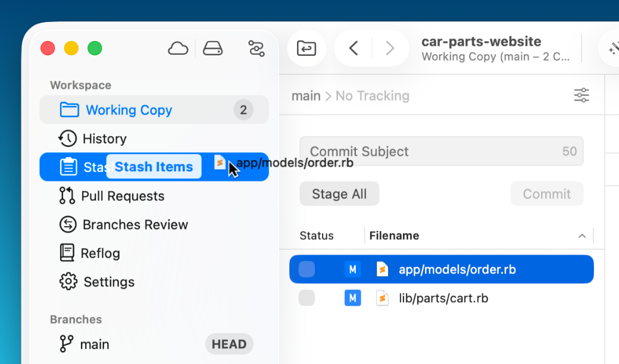Viewport: 619px width, 364px height.
Task: Click the Branches Review icon
Action: pyautogui.click(x=68, y=224)
